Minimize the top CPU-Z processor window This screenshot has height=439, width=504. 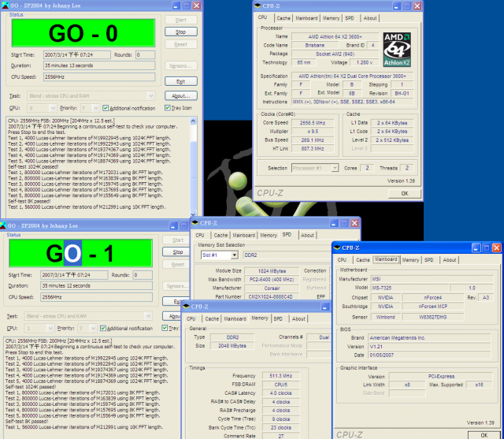pos(396,6)
